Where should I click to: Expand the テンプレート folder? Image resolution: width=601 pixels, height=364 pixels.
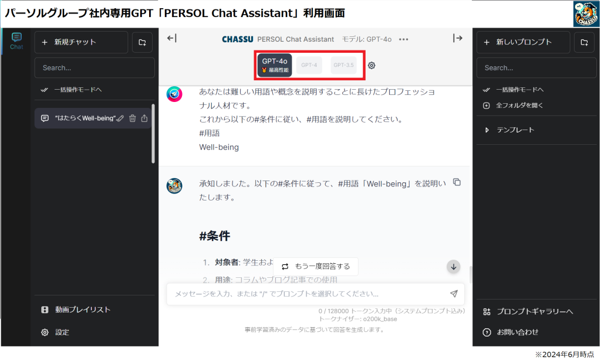coord(509,130)
